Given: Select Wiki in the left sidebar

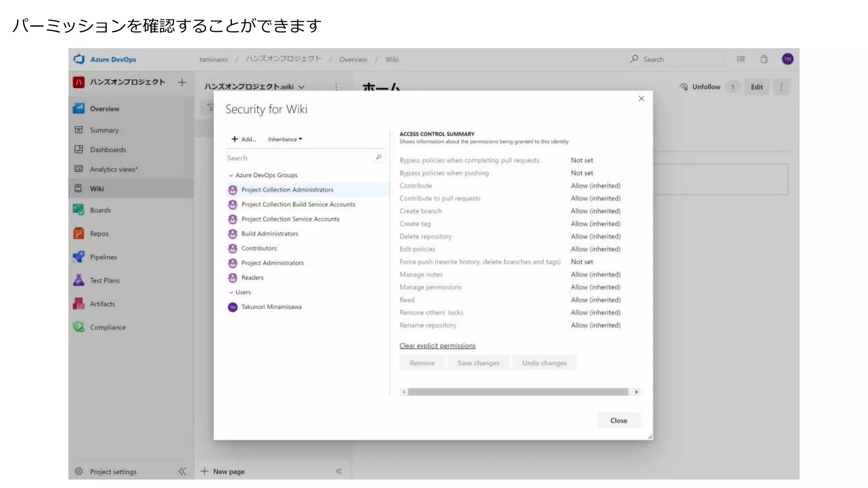Looking at the screenshot, I should [x=131, y=189].
